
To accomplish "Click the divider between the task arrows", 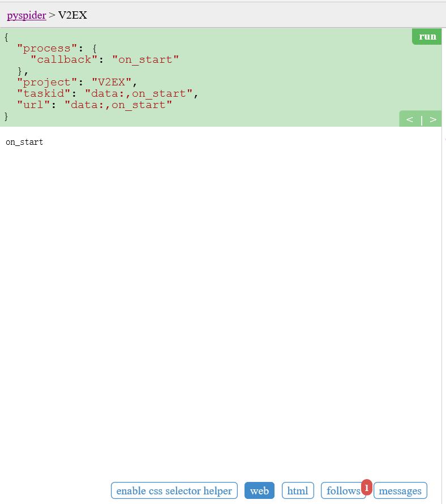I will [x=421, y=119].
